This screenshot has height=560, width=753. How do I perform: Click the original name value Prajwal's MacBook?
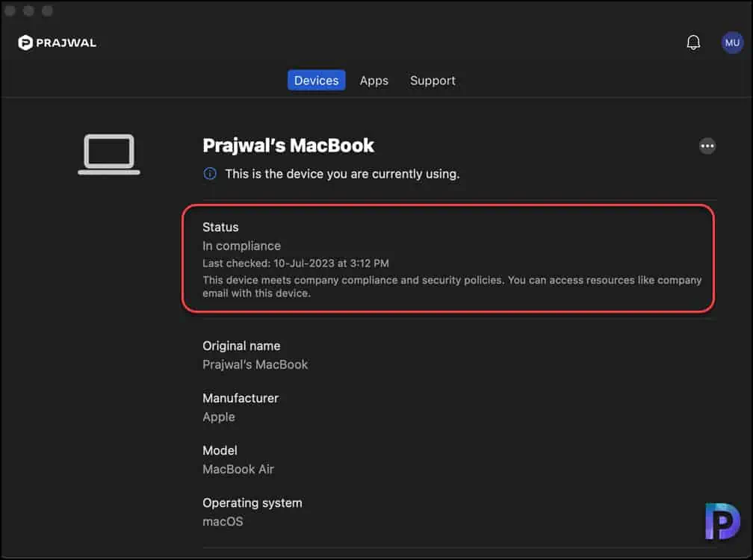pyautogui.click(x=255, y=364)
